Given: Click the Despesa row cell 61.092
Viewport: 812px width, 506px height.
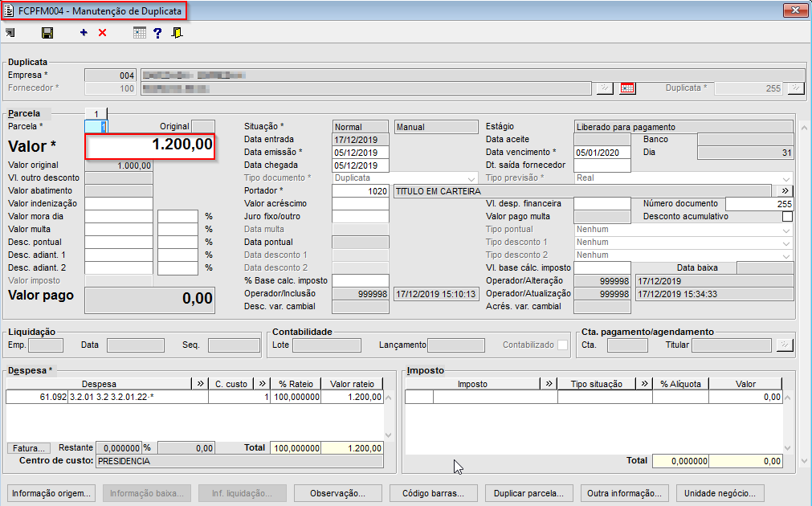Looking at the screenshot, I should click(37, 398).
